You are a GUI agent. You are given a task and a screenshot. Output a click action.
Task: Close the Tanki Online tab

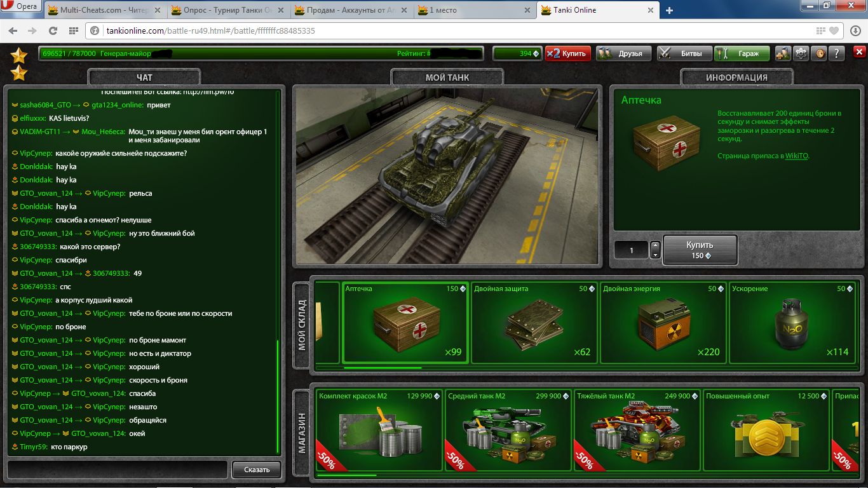click(649, 11)
